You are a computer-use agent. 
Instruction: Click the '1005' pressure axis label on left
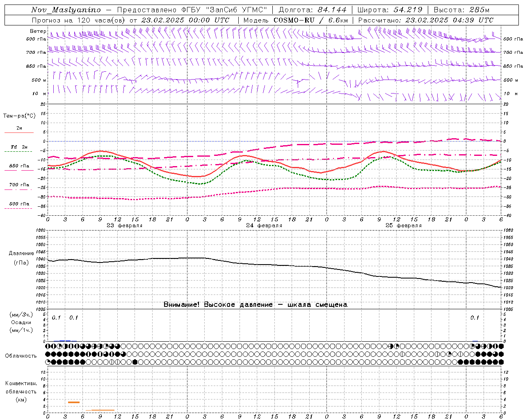tap(41, 309)
